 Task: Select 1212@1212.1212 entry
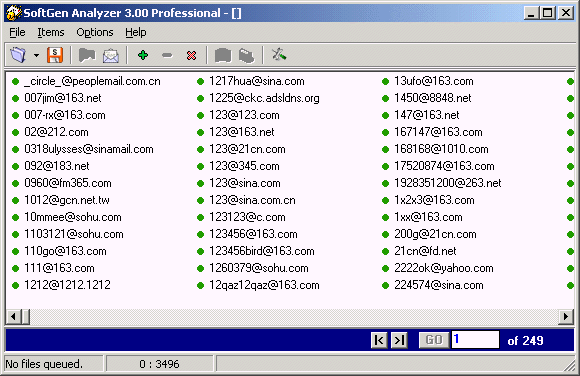(67, 285)
